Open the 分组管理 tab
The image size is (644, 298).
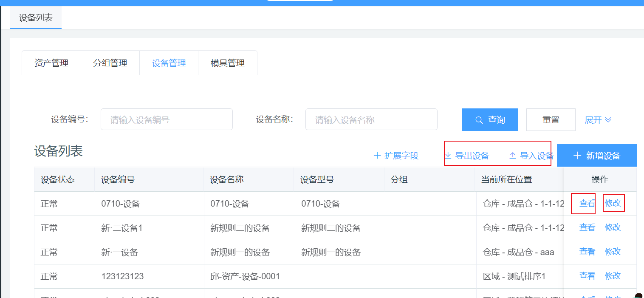point(110,63)
